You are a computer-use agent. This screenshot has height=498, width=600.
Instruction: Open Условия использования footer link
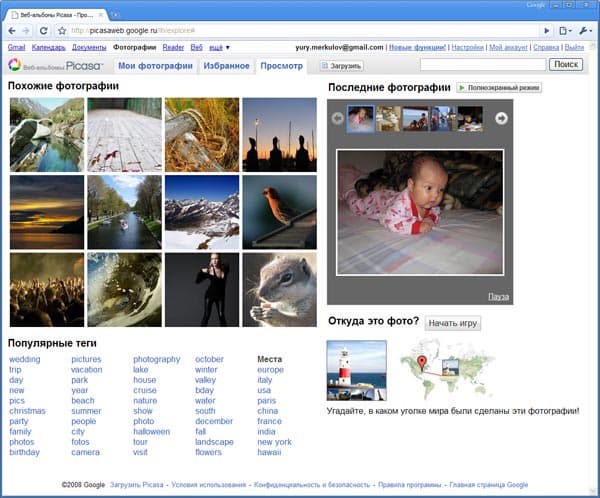209,485
